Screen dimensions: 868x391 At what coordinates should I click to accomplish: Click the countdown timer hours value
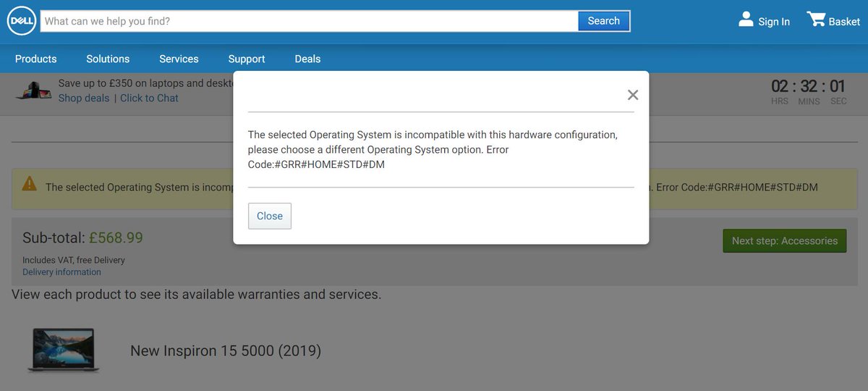tap(780, 86)
